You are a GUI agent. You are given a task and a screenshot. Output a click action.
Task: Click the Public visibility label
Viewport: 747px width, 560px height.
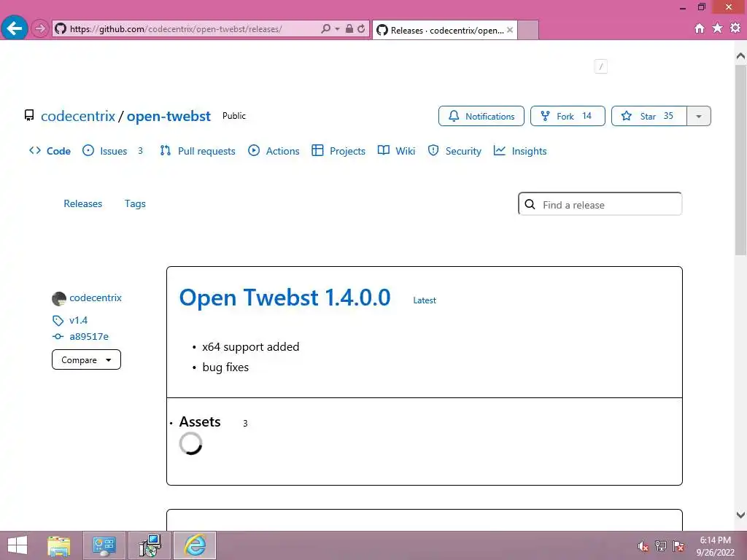tap(234, 116)
